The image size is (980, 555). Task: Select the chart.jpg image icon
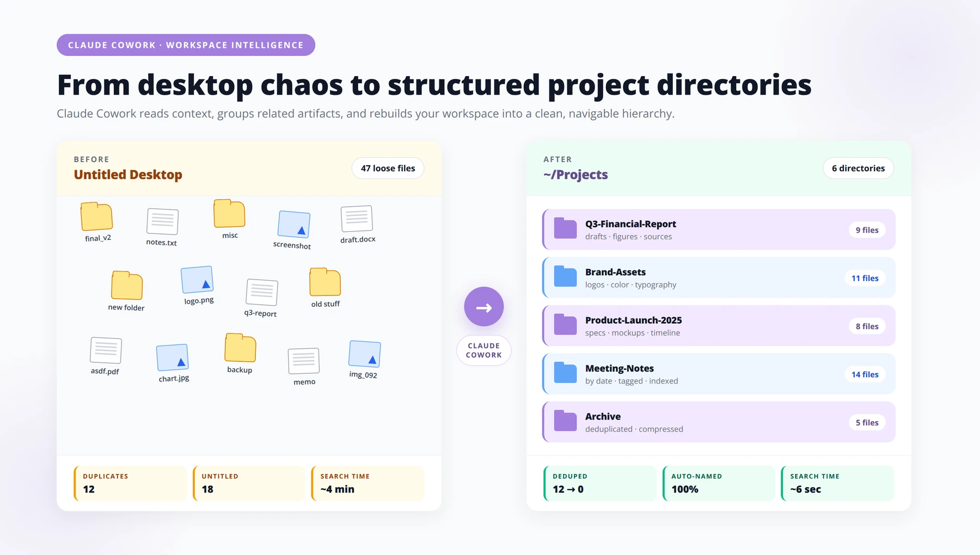tap(173, 358)
